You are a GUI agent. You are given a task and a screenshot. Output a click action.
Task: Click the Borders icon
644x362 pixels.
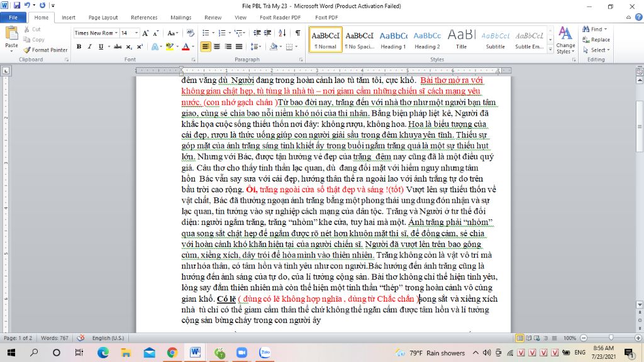289,47
